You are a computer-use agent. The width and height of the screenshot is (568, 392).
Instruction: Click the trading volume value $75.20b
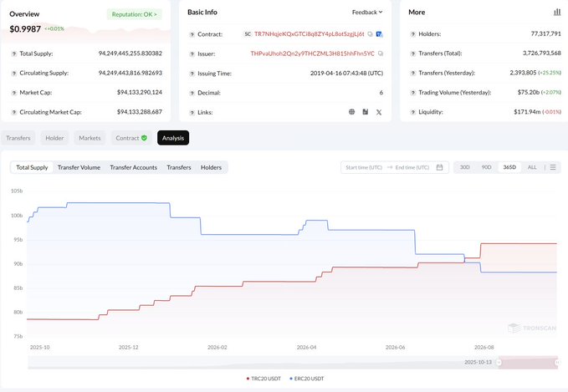[x=529, y=92]
